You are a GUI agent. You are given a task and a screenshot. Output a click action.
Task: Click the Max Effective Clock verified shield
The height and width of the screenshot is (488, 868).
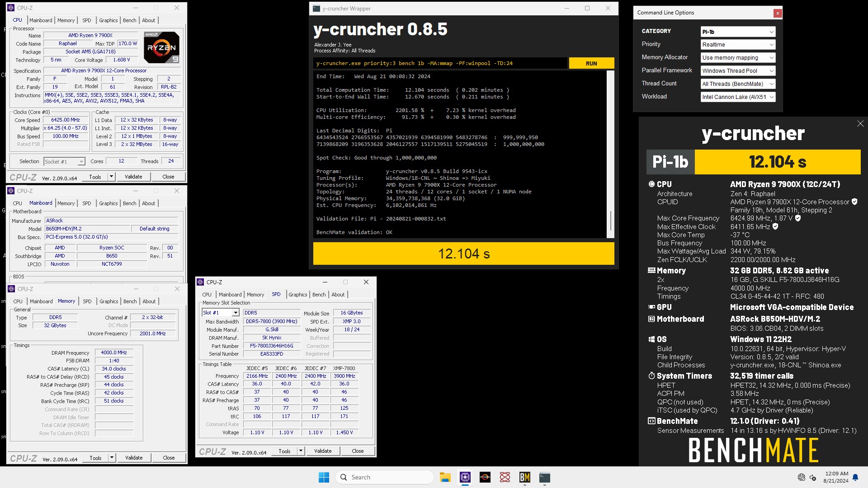coord(775,226)
